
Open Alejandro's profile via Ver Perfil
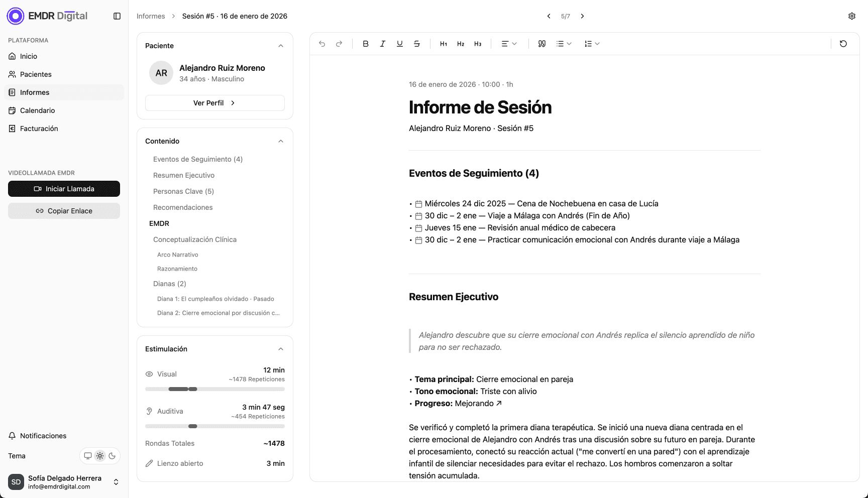214,102
